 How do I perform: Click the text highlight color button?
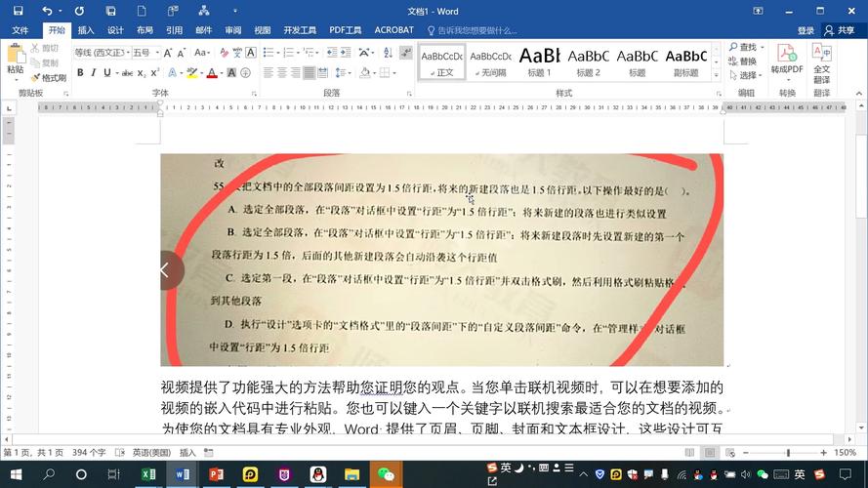191,72
